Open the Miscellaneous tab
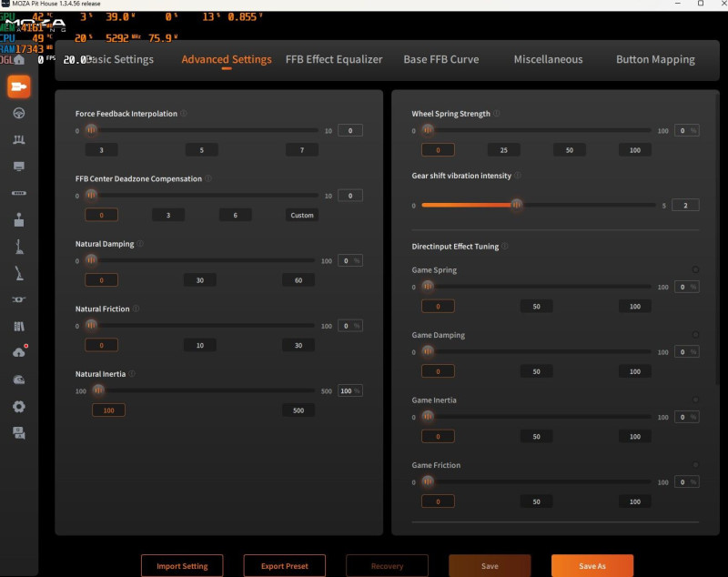 (549, 59)
